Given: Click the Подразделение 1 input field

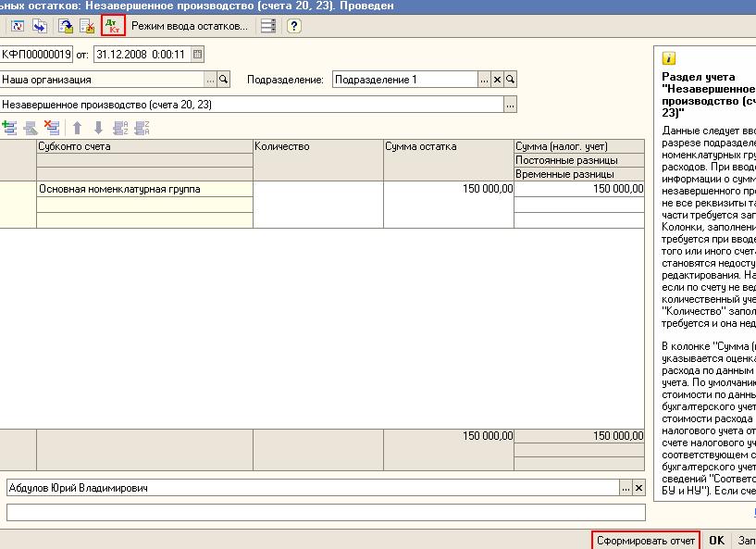Looking at the screenshot, I should click(x=405, y=80).
